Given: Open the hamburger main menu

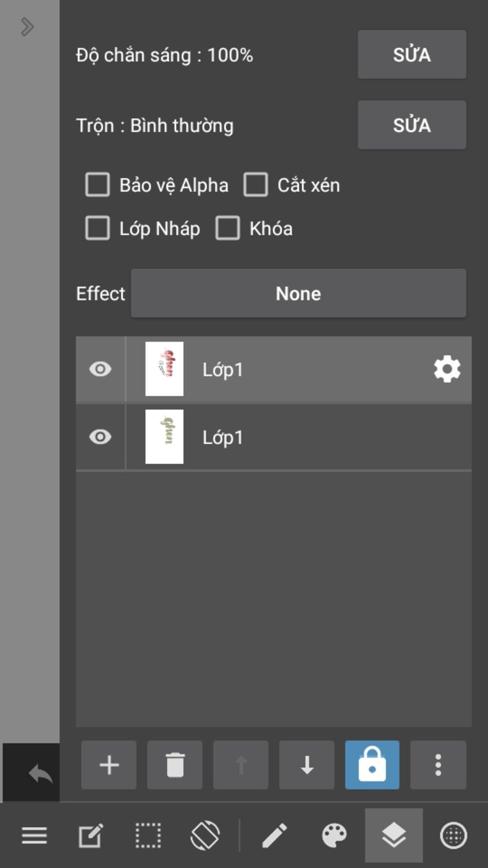Looking at the screenshot, I should pyautogui.click(x=34, y=836).
